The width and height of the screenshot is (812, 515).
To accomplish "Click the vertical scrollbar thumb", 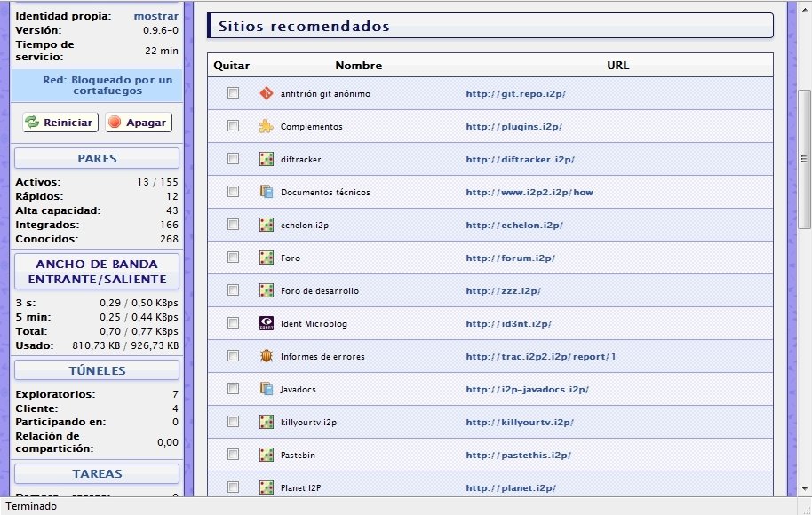I will click(x=804, y=159).
